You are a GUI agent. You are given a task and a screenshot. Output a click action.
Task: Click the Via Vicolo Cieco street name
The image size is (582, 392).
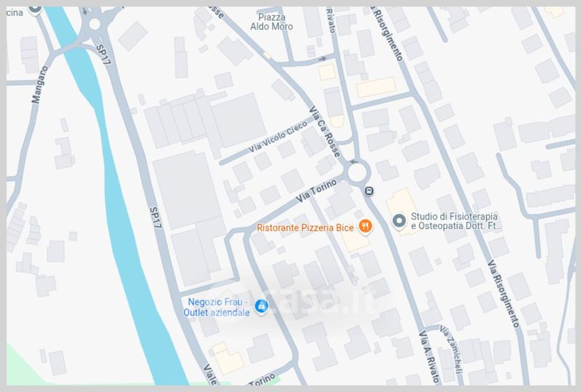[278, 137]
